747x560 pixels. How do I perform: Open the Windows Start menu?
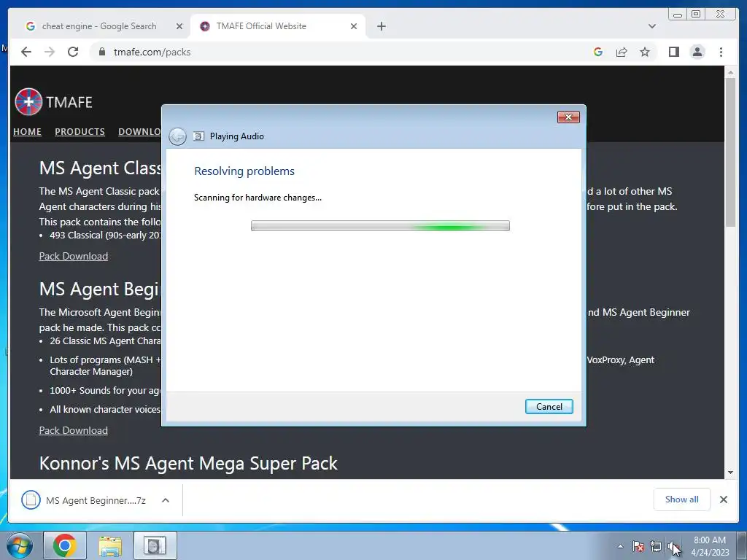click(x=19, y=545)
